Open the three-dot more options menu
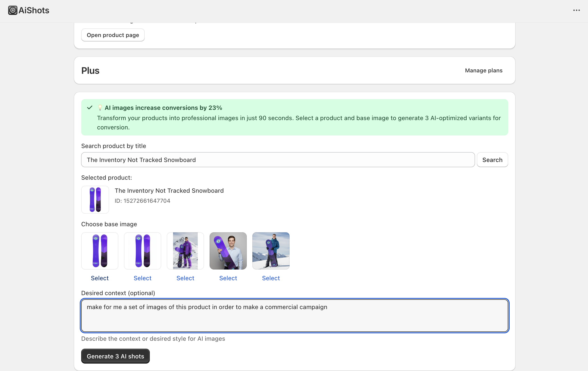 pos(576,10)
